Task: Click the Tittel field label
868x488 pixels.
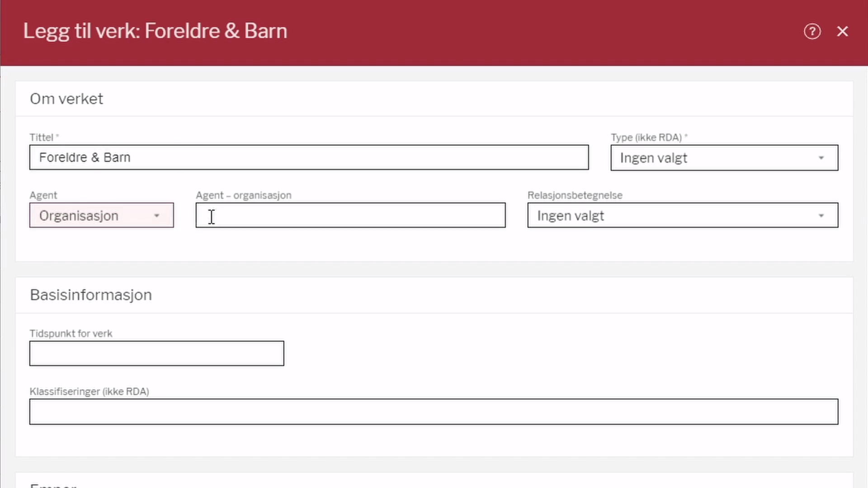Action: (42, 137)
